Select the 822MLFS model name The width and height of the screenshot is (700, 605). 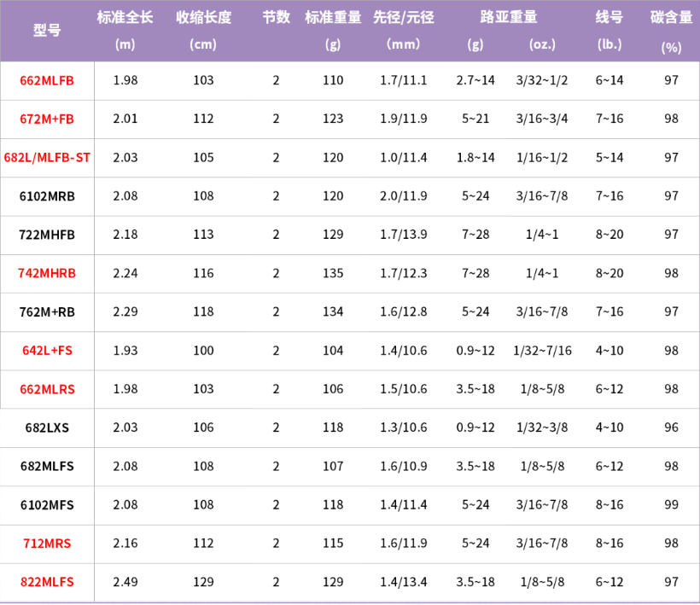pyautogui.click(x=47, y=582)
